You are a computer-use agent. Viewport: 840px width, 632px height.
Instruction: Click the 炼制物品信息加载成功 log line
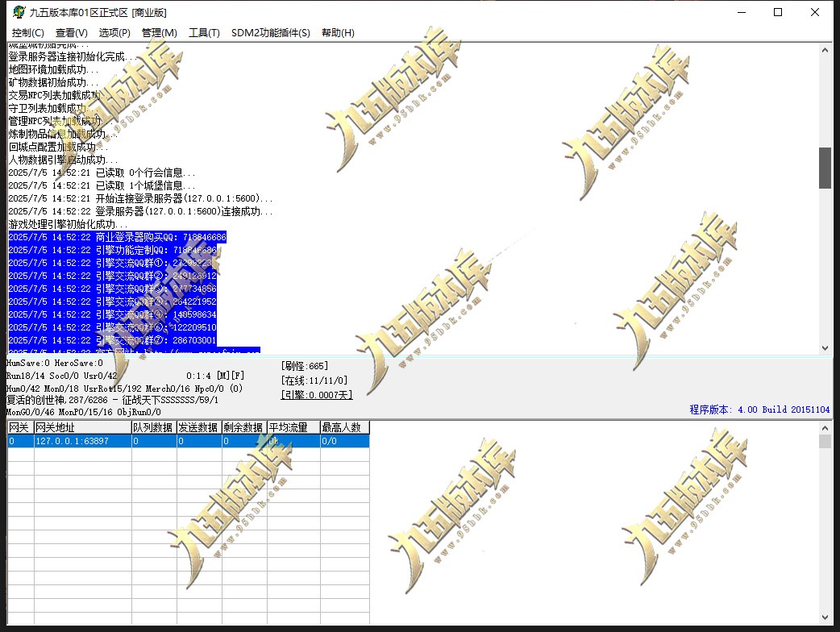click(x=63, y=134)
